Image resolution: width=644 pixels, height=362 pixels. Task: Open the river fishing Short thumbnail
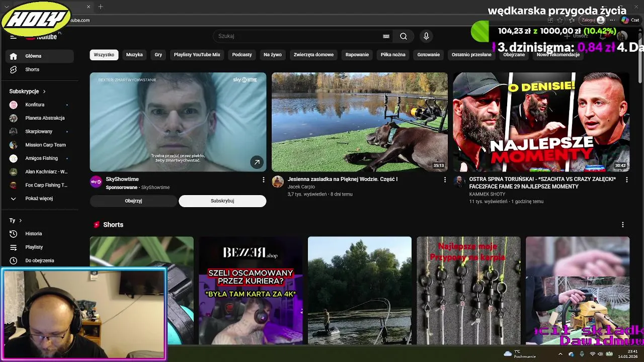[x=360, y=291]
